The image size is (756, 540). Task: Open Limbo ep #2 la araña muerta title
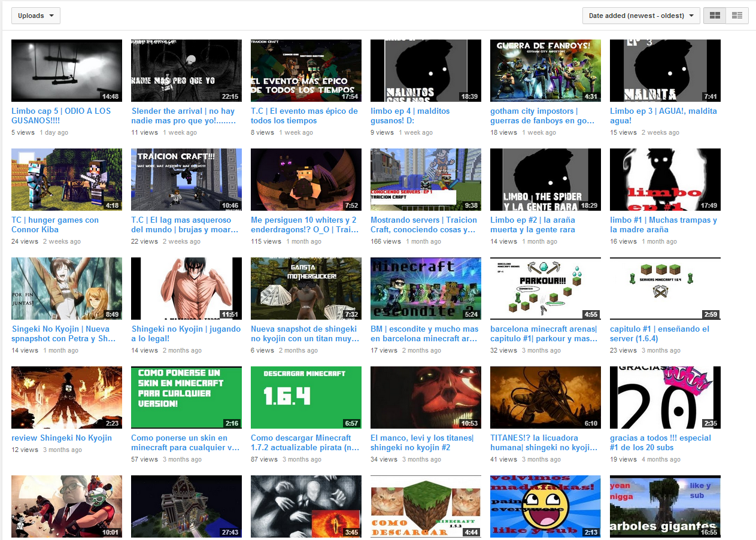tap(533, 225)
